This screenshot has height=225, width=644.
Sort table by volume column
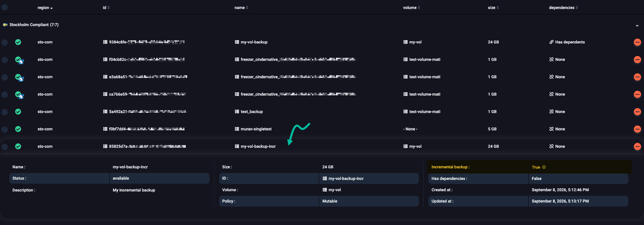click(x=411, y=8)
